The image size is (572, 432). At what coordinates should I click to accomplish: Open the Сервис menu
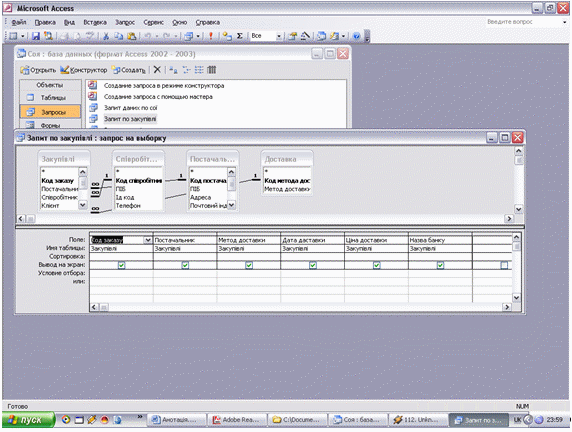(x=153, y=22)
